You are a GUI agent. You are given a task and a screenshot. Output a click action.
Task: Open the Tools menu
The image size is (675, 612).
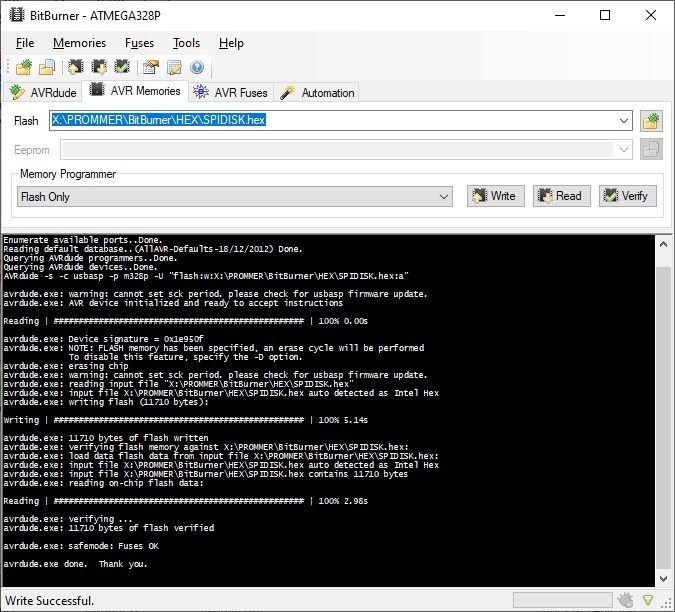click(186, 43)
